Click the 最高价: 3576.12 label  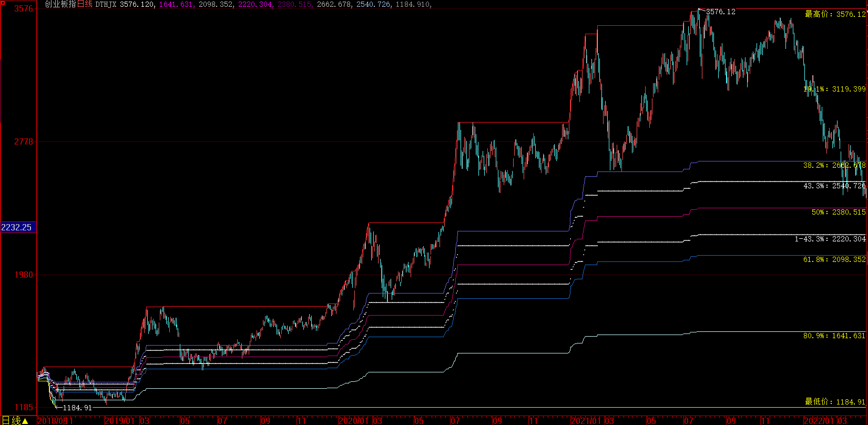pos(835,14)
